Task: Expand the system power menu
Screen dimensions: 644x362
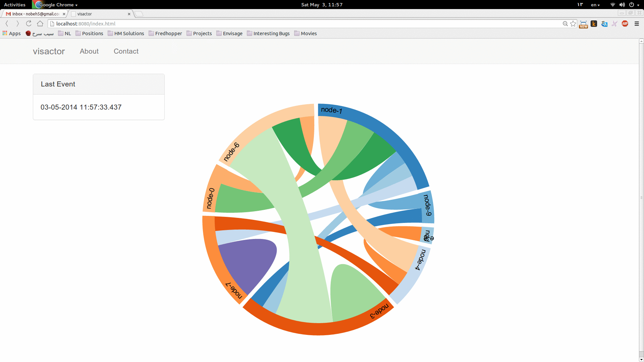Action: [x=634, y=5]
